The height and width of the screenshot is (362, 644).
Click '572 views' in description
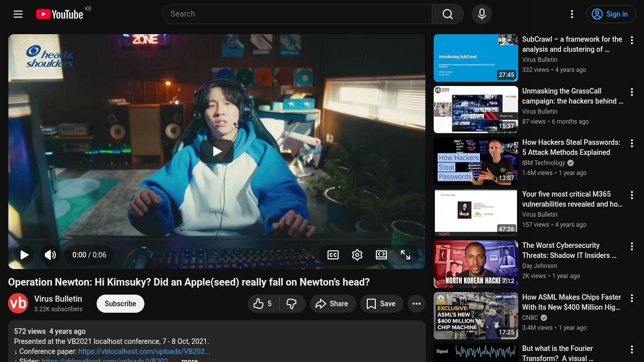tap(30, 331)
